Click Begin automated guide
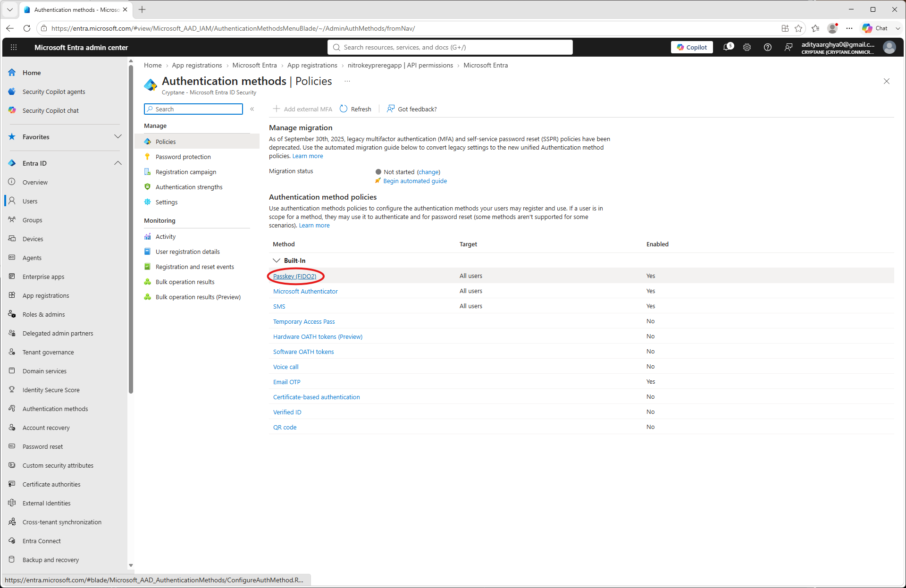 click(415, 181)
